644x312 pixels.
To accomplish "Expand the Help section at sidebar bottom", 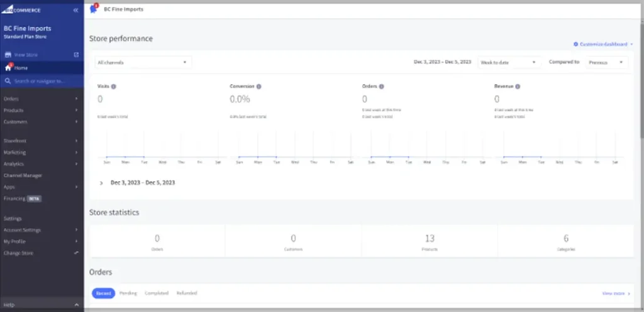I will click(42, 305).
